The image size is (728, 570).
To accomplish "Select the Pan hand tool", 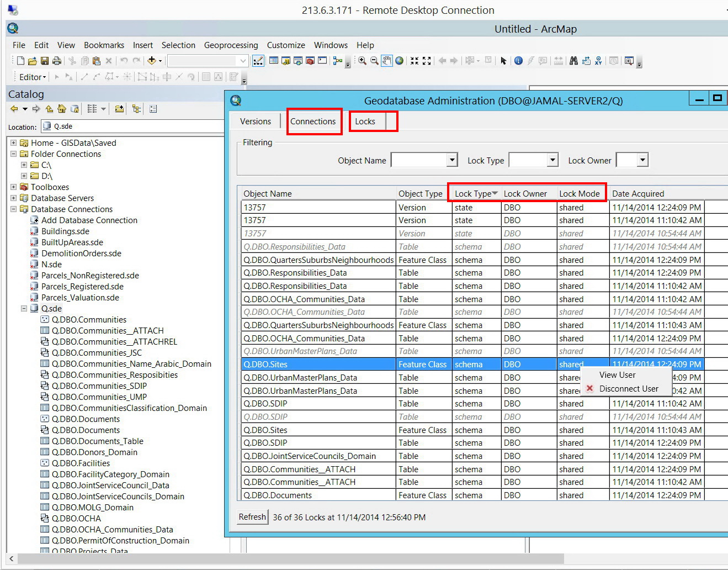I will pyautogui.click(x=387, y=61).
